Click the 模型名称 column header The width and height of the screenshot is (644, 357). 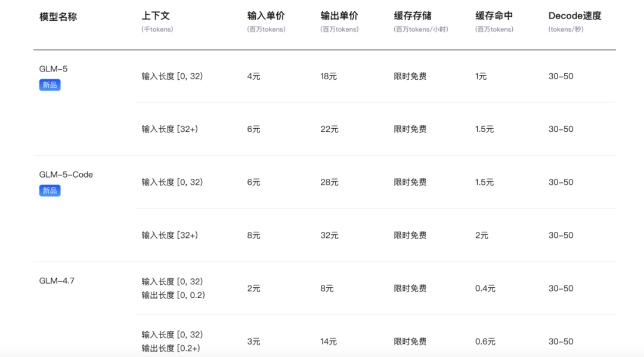(58, 17)
